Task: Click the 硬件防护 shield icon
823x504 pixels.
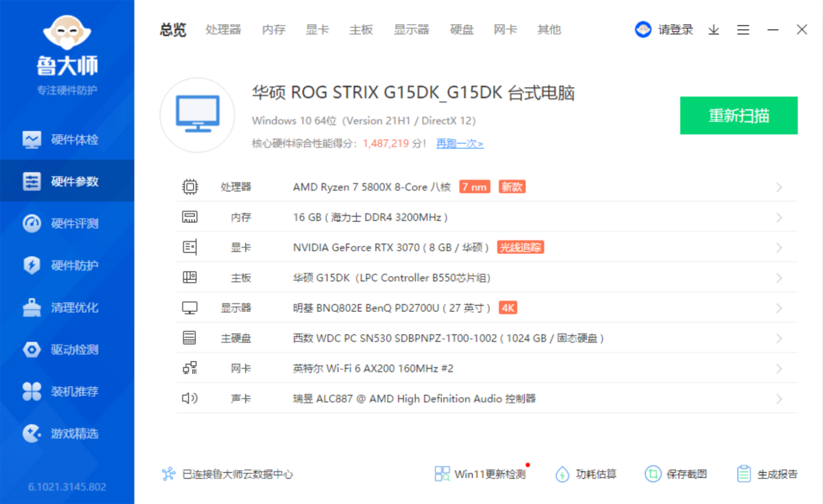Action: (x=31, y=265)
